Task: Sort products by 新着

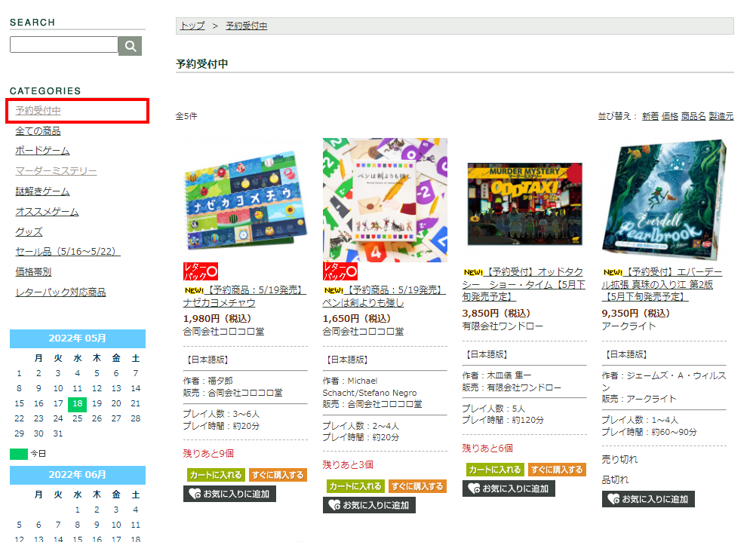Action: [650, 116]
